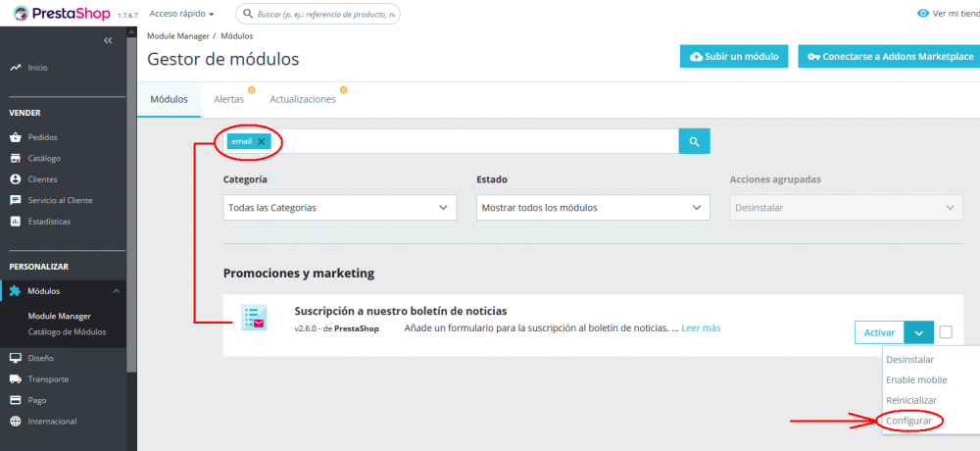
Task: Click the Estadísticas chart icon
Action: (16, 222)
